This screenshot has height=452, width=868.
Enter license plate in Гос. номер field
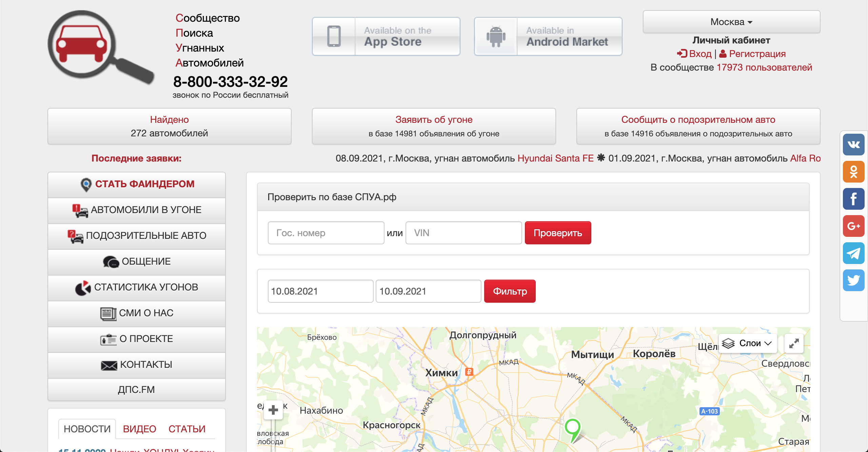[325, 232]
